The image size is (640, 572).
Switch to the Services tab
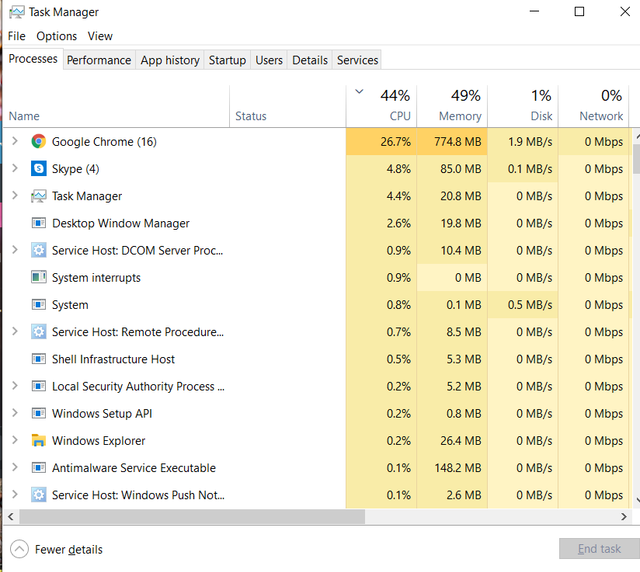point(358,60)
